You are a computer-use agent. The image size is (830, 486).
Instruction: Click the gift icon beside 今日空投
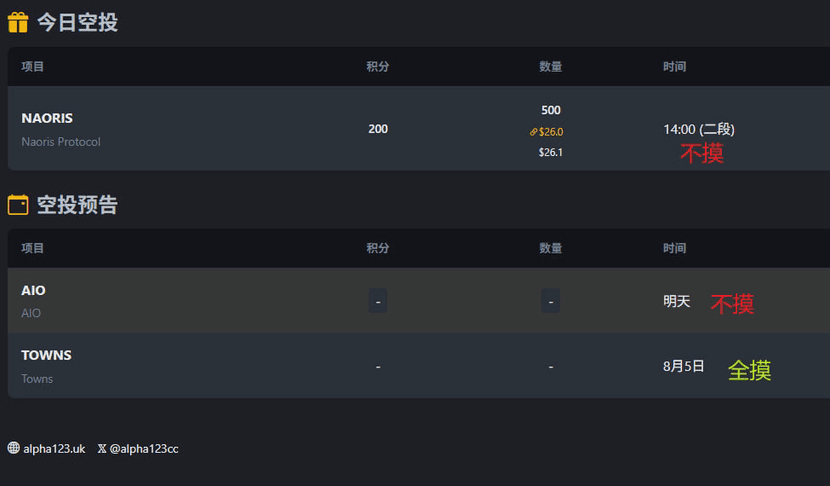pos(17,22)
